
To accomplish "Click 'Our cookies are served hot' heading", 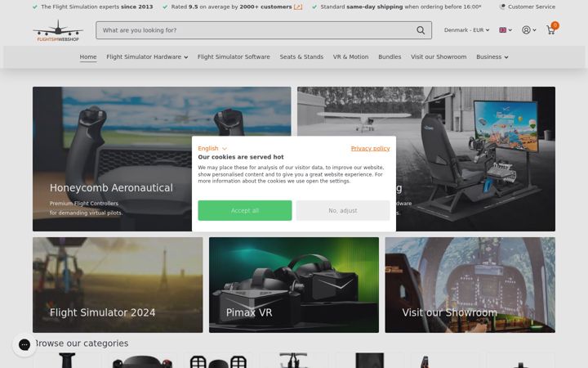I will tap(241, 157).
